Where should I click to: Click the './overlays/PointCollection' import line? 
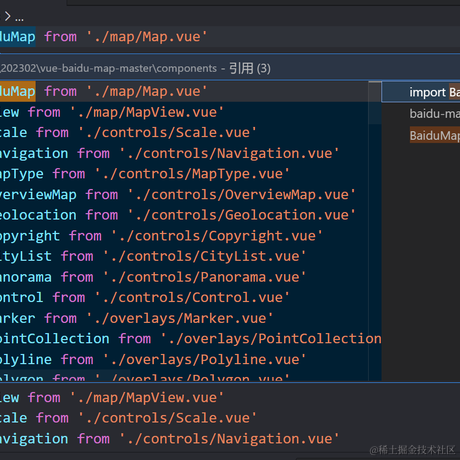point(191,339)
